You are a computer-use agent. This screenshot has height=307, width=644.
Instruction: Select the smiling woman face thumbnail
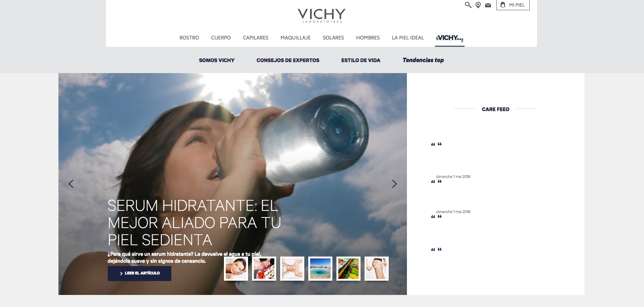pyautogui.click(x=236, y=269)
